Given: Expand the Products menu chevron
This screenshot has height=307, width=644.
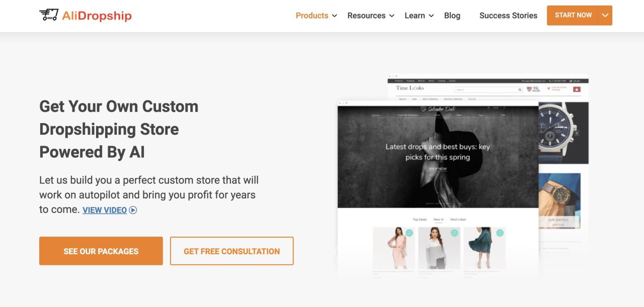Looking at the screenshot, I should [334, 16].
